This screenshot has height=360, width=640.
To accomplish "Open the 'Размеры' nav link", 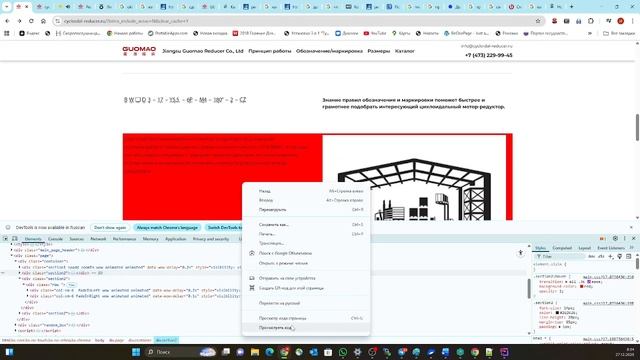I will 379,51.
